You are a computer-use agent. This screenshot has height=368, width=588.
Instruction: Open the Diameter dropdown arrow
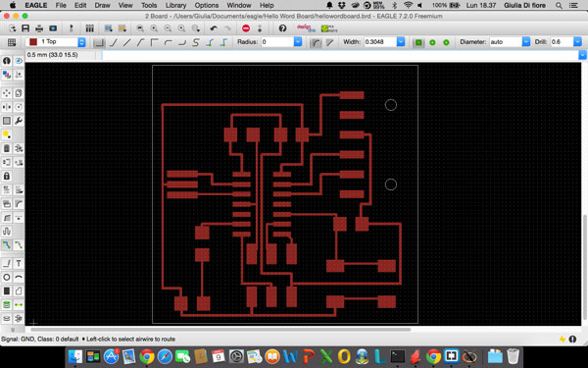click(526, 41)
